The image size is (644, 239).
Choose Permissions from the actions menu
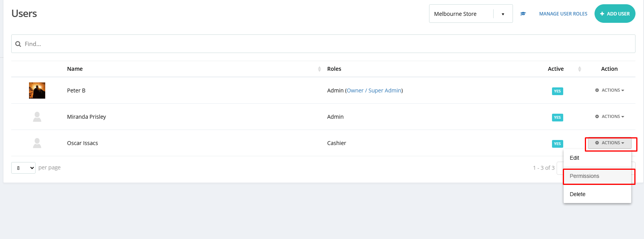597,176
